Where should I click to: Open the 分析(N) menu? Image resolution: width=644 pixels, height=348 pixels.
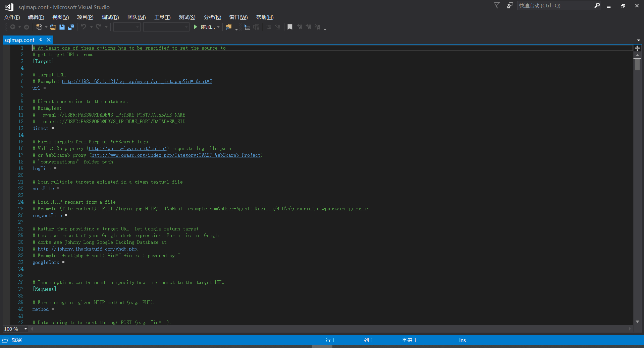pyautogui.click(x=213, y=17)
